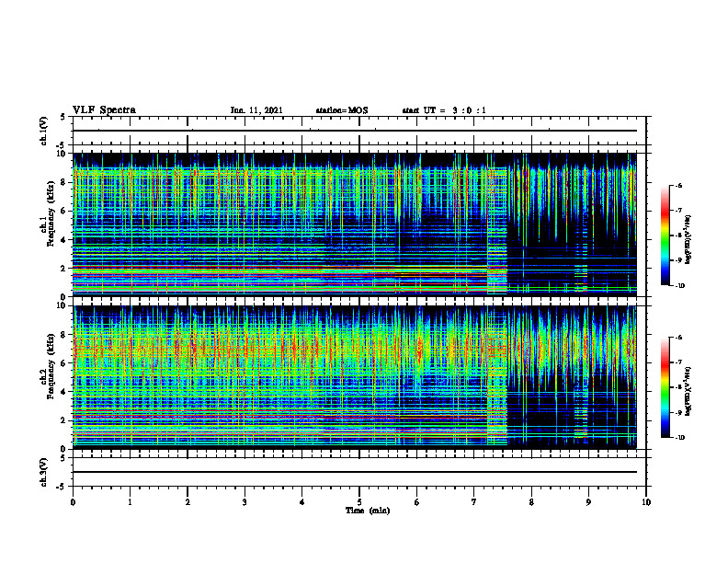728x563 pixels.
Task: Click the x-axis tick label '1'
Action: (130, 502)
